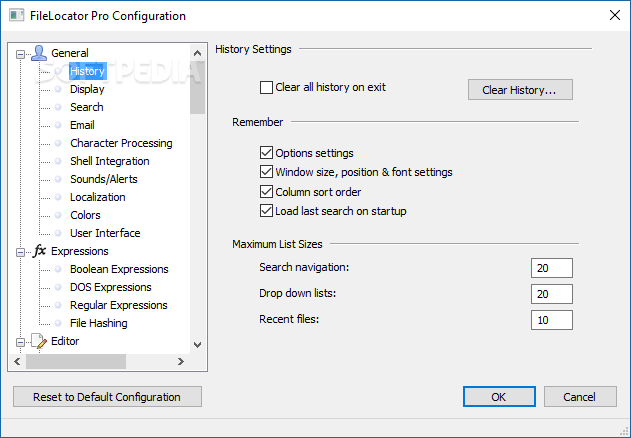Click the FileLocator Pro title bar icon
Image resolution: width=631 pixels, height=438 pixels.
point(17,16)
